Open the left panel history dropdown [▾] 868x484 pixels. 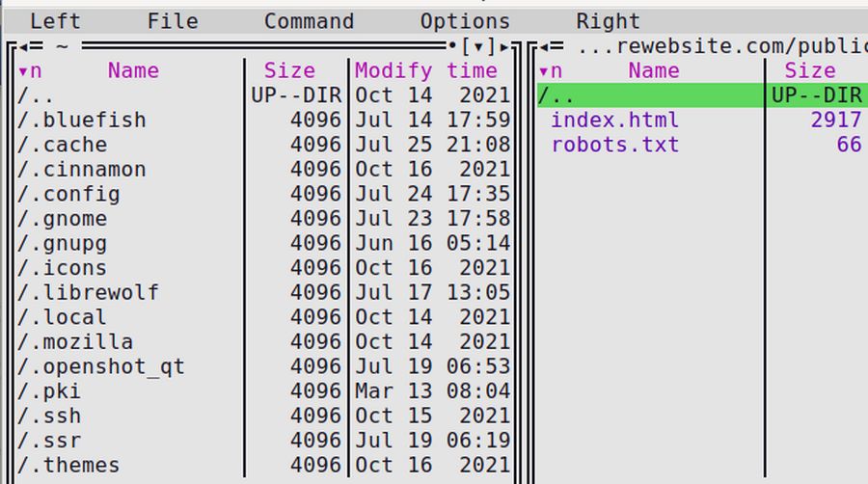pyautogui.click(x=478, y=47)
